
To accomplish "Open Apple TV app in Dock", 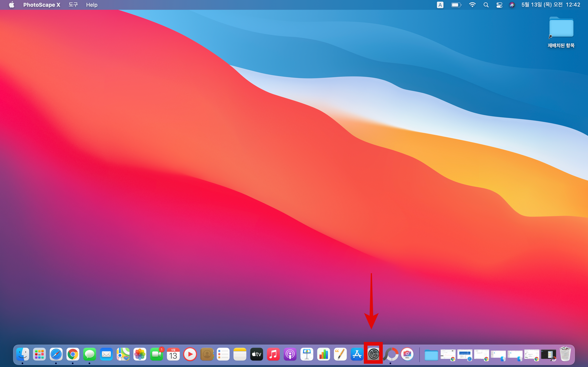I will (257, 354).
